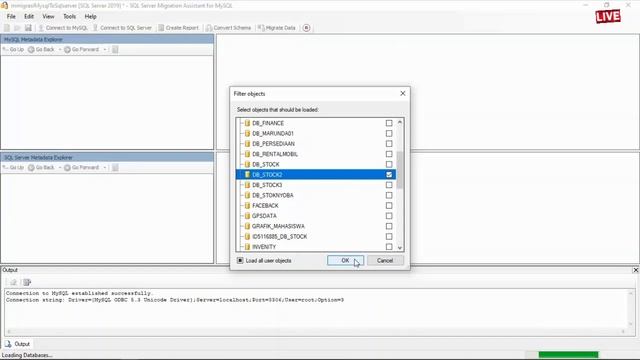
Task: Check the INVENITY checkbox
Action: point(389,247)
